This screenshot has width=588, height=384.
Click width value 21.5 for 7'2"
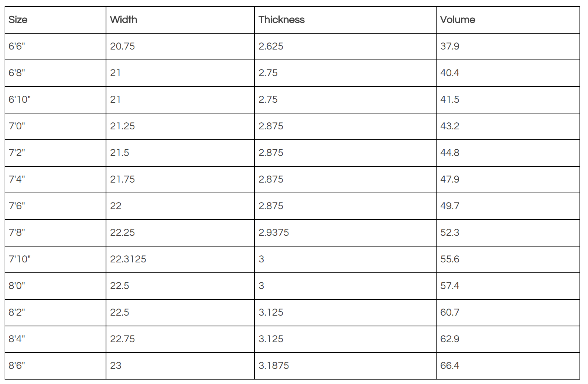120,153
